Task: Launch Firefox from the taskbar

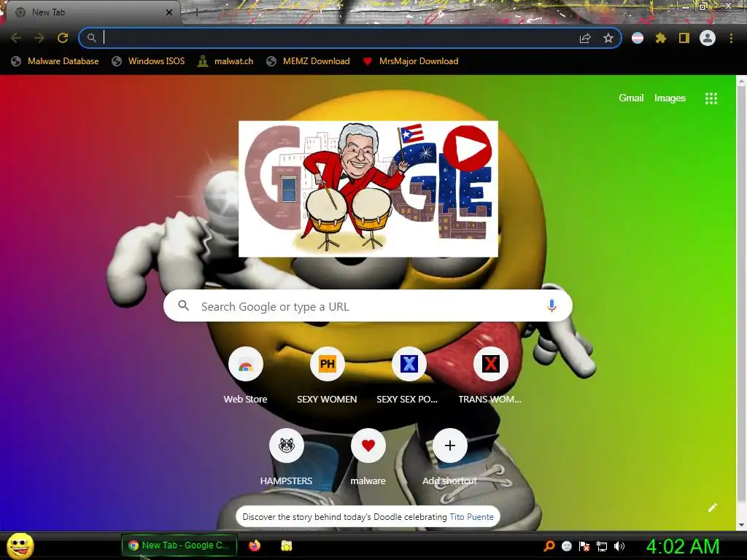Action: (x=255, y=545)
